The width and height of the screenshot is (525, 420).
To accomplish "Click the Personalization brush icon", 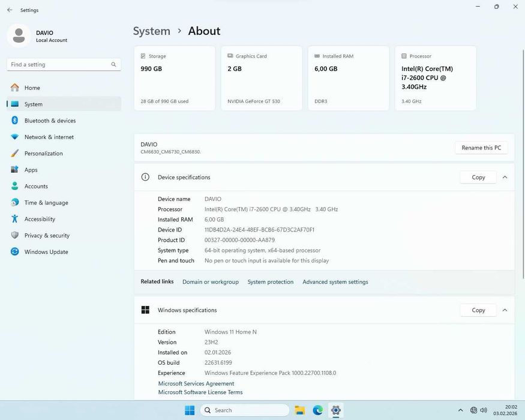I will point(15,153).
